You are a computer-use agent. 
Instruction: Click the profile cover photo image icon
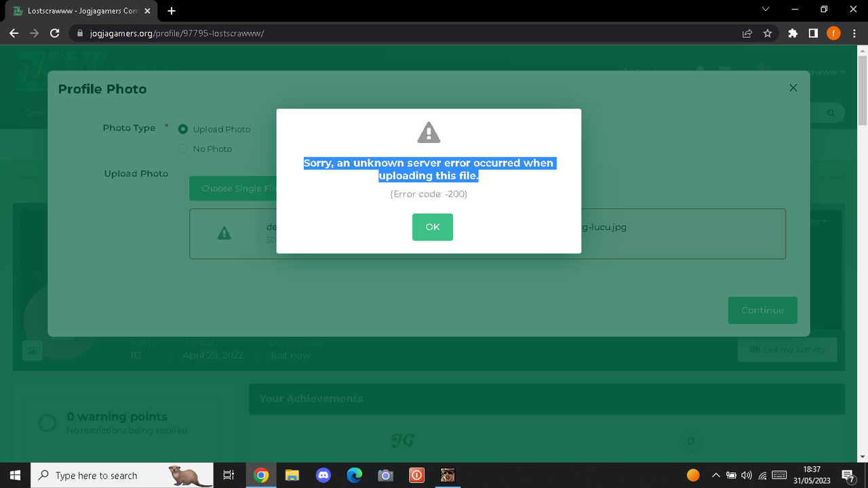click(x=32, y=350)
